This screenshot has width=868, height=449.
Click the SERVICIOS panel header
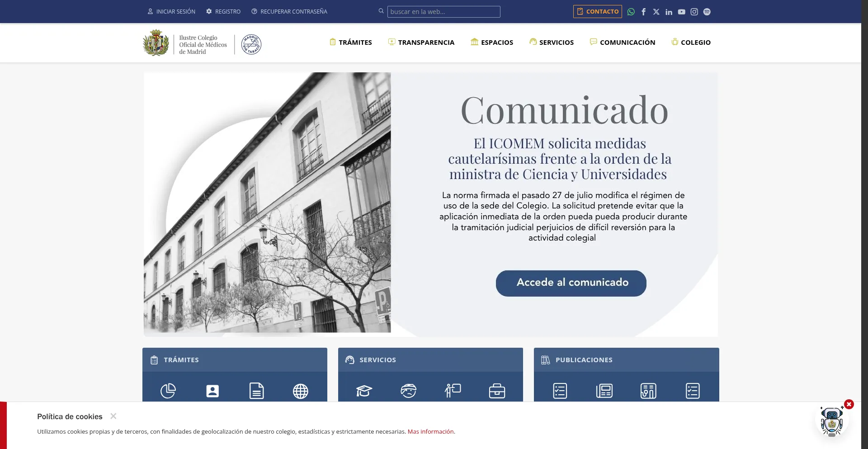pos(430,360)
